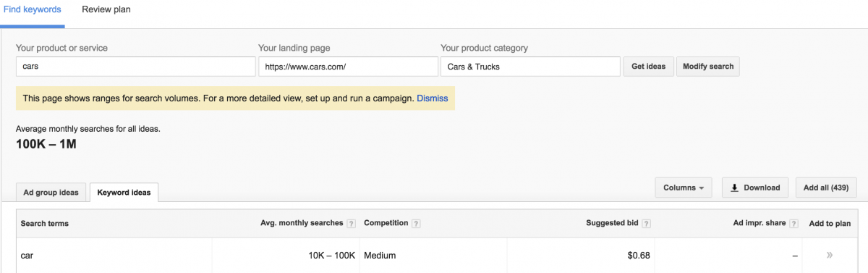Select the Keyword ideas tab

[x=124, y=193]
